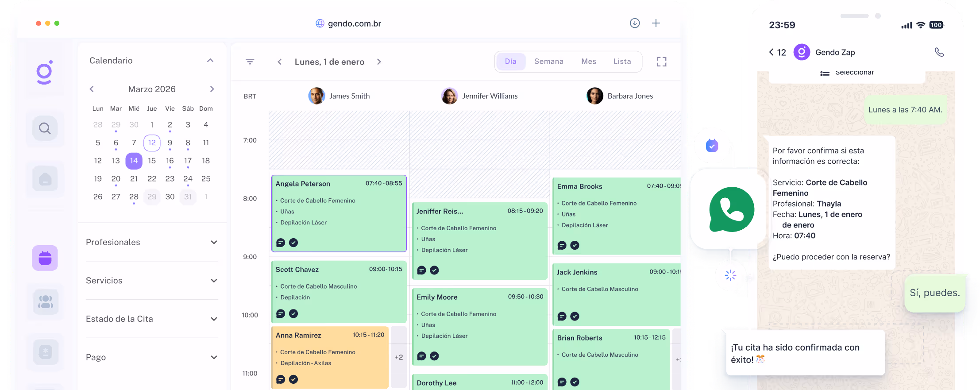Click the phone Wi-Fi status icon
The height and width of the screenshot is (390, 980).
click(921, 25)
